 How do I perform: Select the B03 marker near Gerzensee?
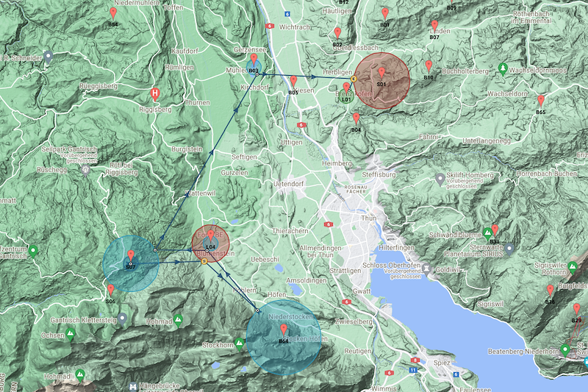point(254,60)
